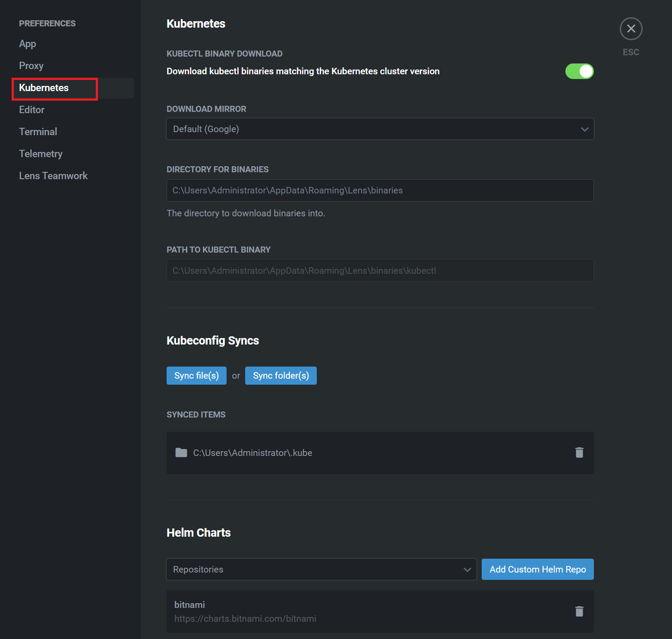The width and height of the screenshot is (672, 639).
Task: Show Telemetry settings
Action: tap(41, 154)
